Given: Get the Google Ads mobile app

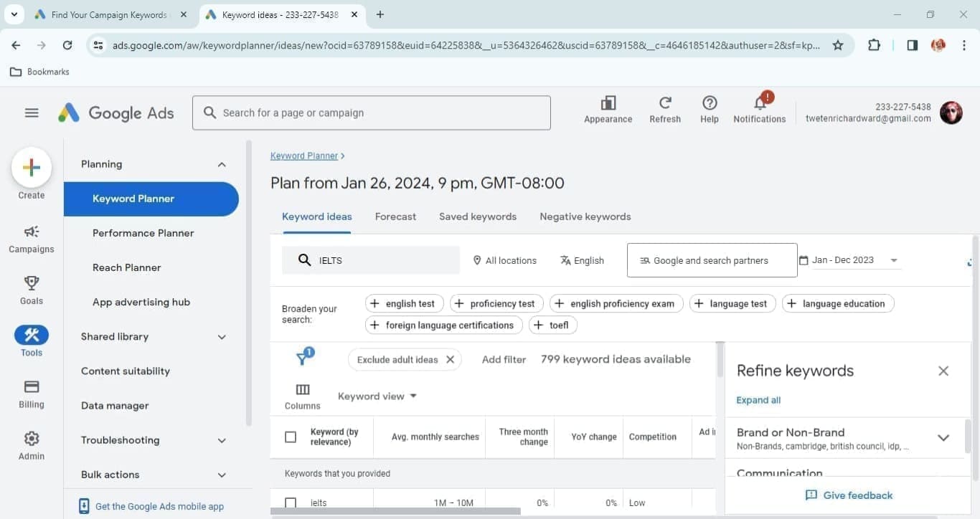Looking at the screenshot, I should (151, 506).
